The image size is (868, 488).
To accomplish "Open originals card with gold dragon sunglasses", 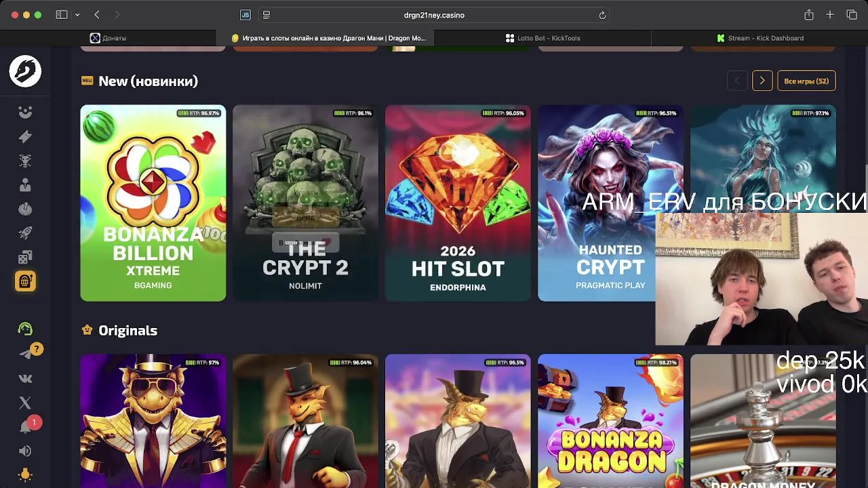I will point(153,420).
